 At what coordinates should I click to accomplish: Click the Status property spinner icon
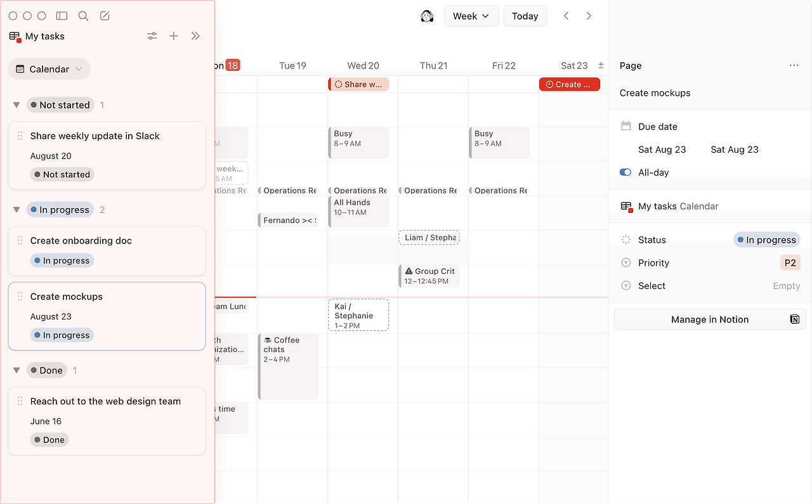pyautogui.click(x=626, y=240)
